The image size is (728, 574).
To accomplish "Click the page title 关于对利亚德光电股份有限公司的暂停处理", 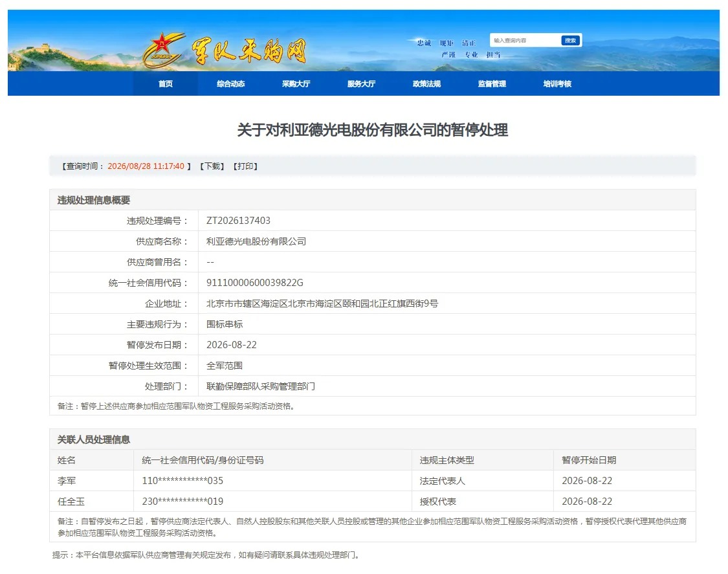I will (372, 129).
